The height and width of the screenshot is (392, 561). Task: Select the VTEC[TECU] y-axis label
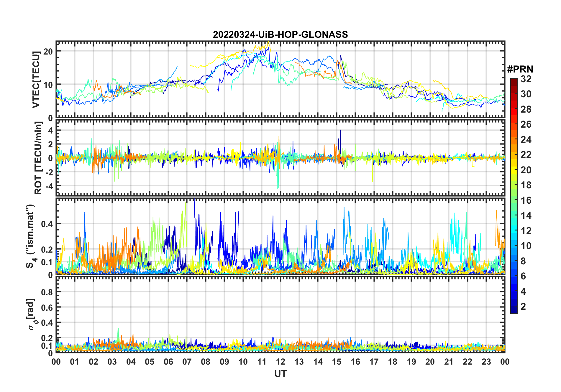point(36,80)
